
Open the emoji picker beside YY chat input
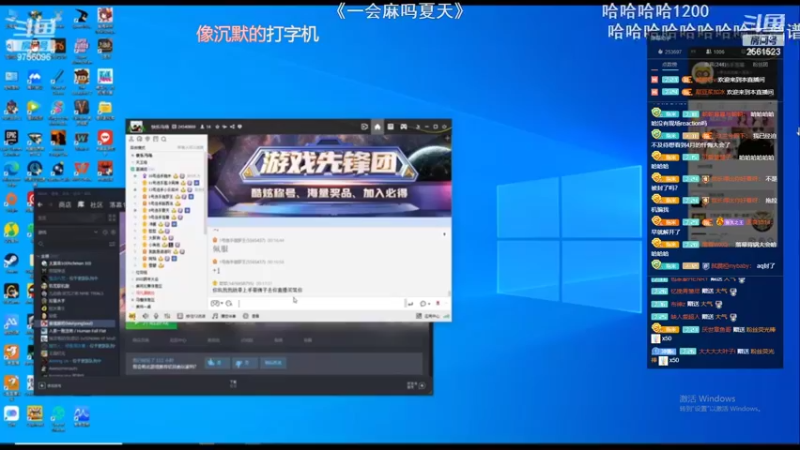click(x=216, y=303)
